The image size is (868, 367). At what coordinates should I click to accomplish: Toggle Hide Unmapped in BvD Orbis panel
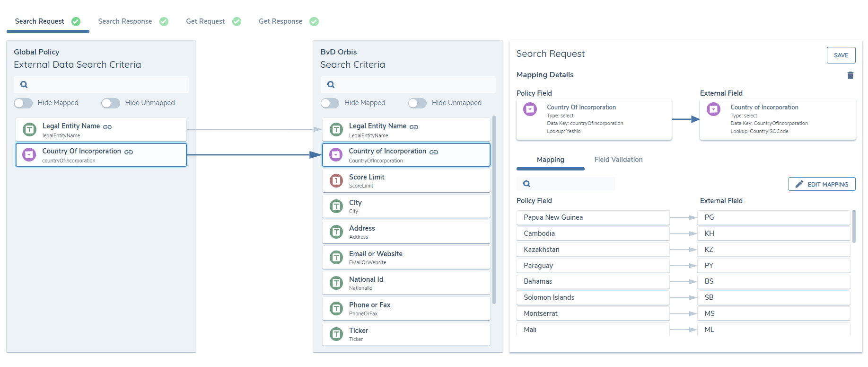click(417, 103)
